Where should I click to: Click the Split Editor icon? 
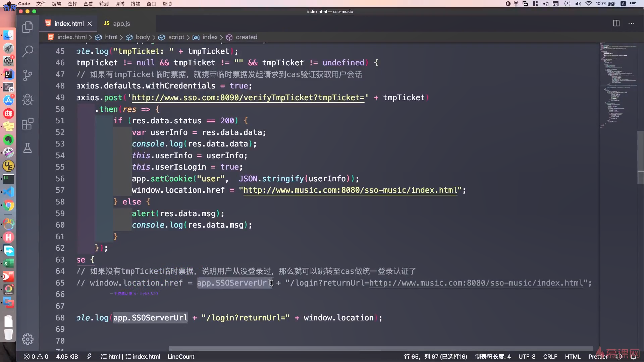(x=616, y=23)
